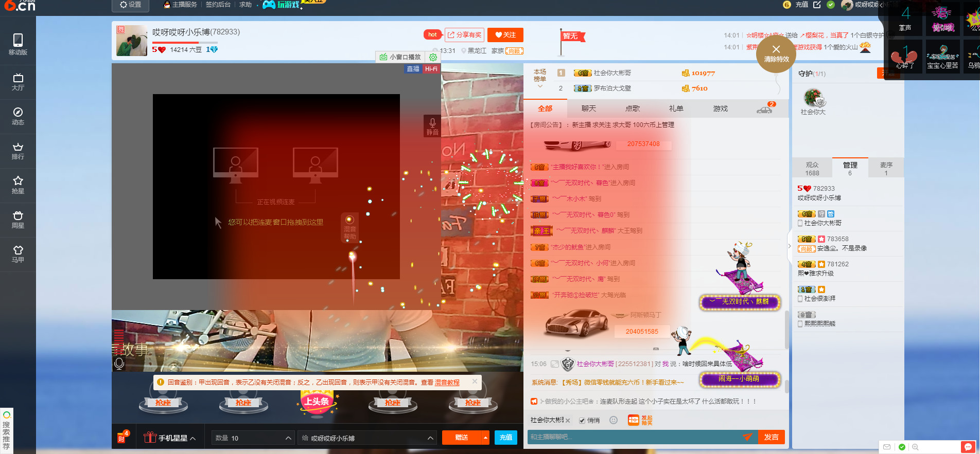
Task: Click the edit compose icon in top bar
Action: (817, 5)
